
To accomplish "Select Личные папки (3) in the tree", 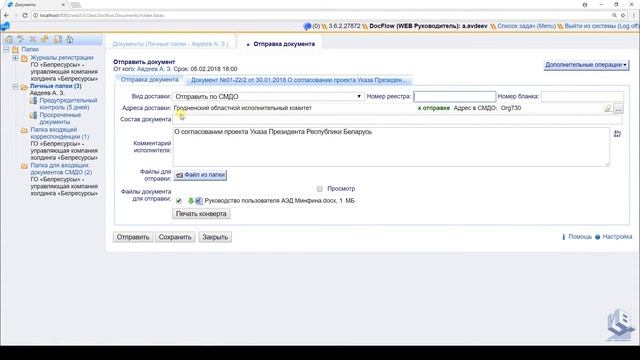I will [56, 86].
